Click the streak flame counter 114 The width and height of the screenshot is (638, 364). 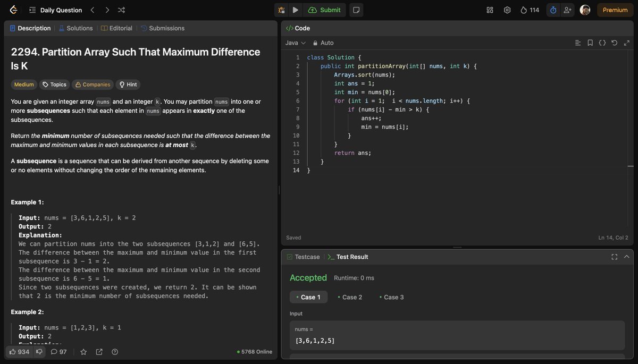530,10
